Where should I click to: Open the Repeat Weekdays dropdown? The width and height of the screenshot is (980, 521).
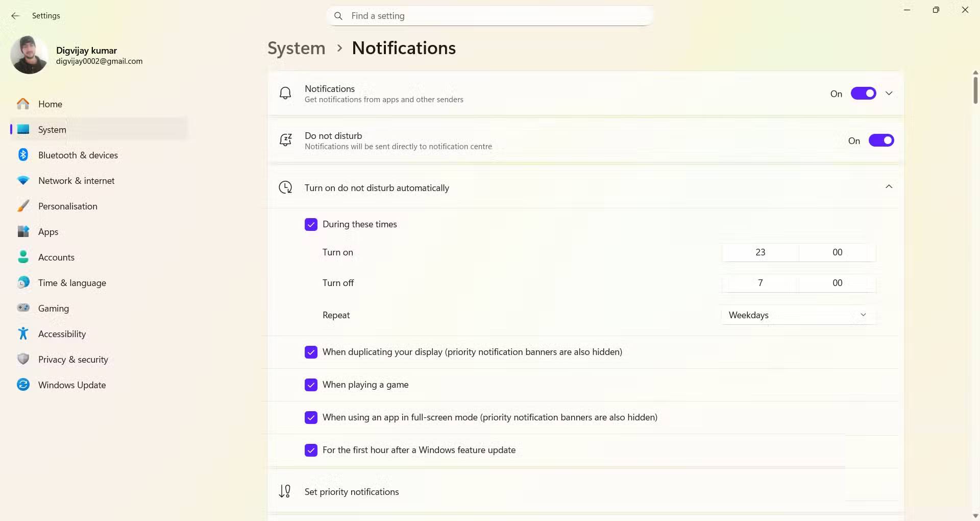[798, 315]
